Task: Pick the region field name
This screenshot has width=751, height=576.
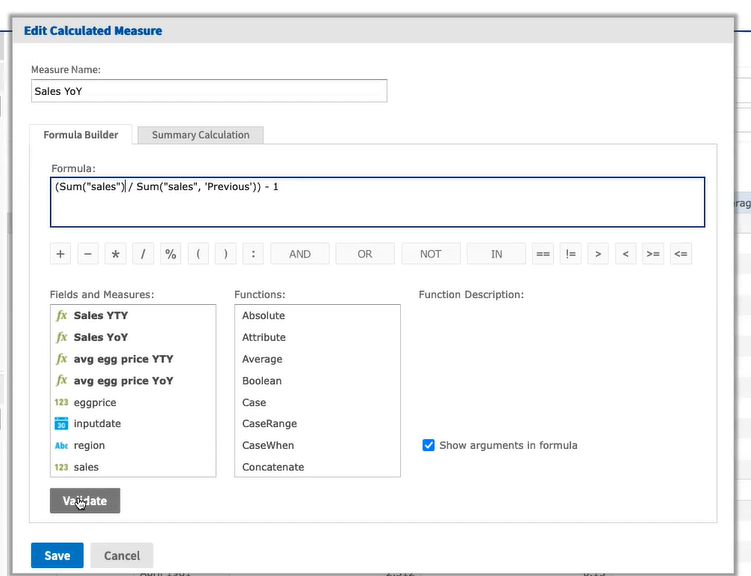Action: click(x=89, y=445)
